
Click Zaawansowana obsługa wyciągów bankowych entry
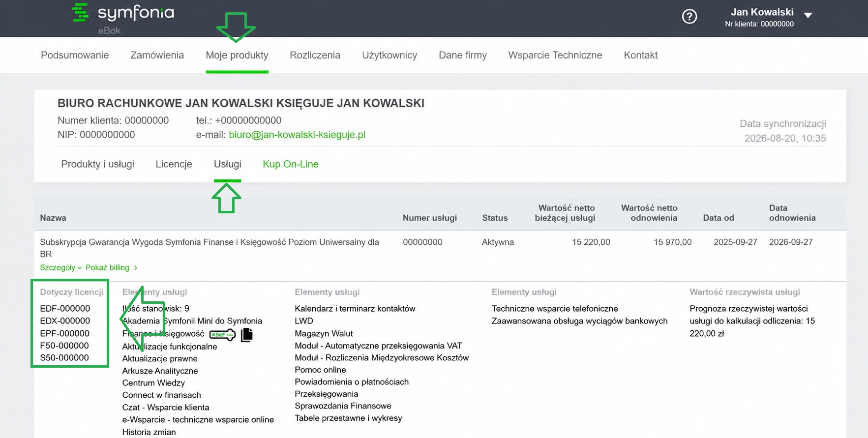[580, 321]
